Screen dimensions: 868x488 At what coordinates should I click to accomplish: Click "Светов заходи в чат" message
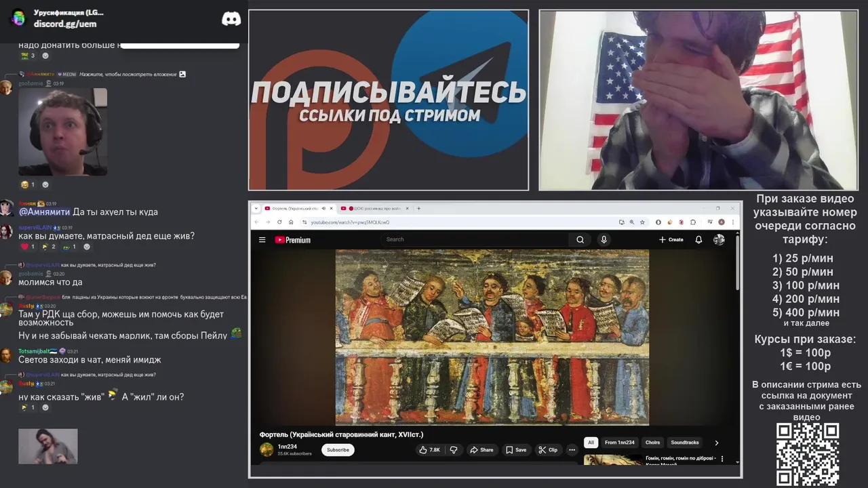pyautogui.click(x=90, y=360)
